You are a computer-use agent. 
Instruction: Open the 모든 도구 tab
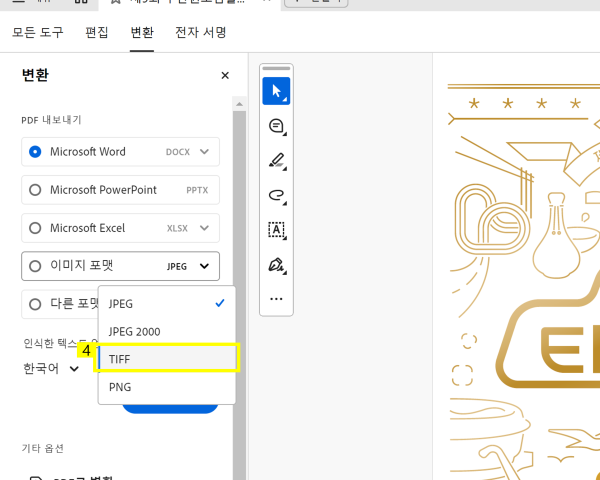[38, 32]
